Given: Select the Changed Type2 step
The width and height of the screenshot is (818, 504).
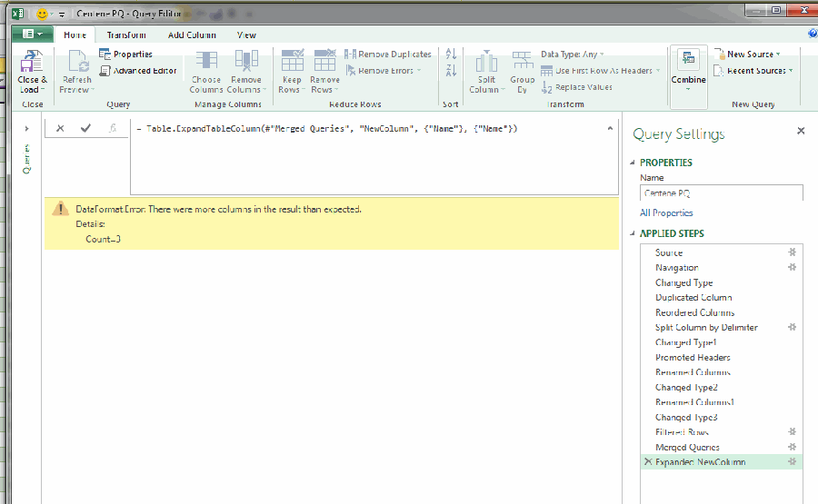Looking at the screenshot, I should [x=686, y=387].
